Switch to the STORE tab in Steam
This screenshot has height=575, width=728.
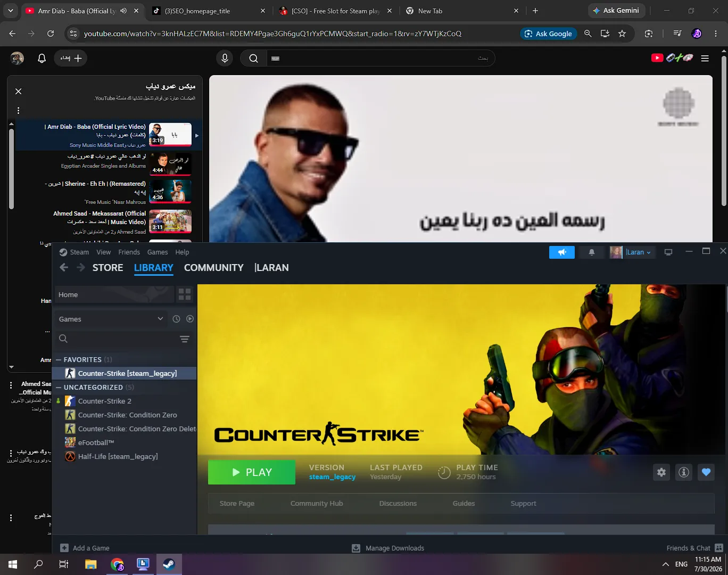tap(108, 268)
